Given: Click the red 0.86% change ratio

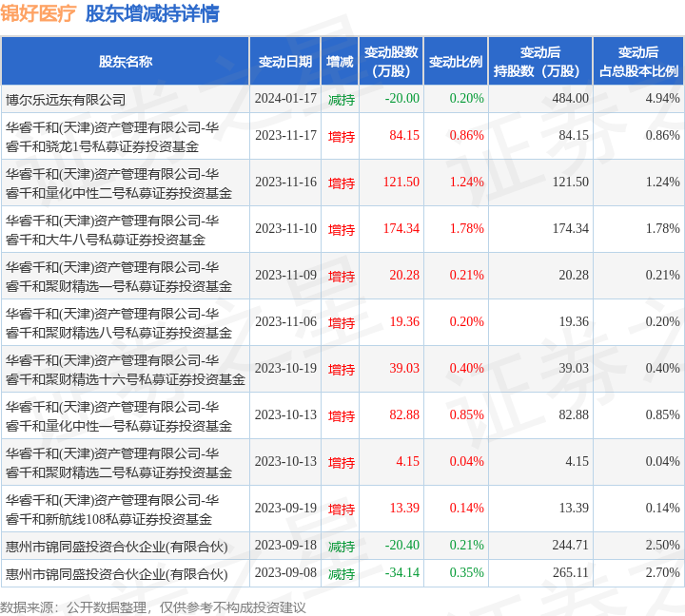Looking at the screenshot, I should click(x=466, y=136).
